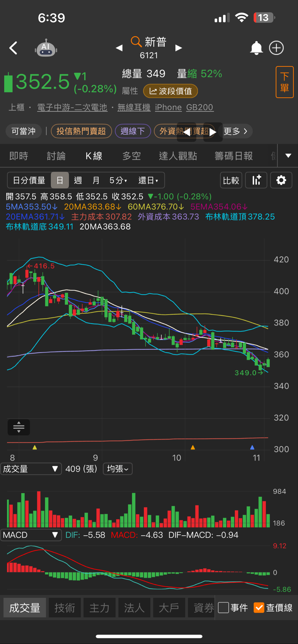Tap the back arrow icon
Screen dimensions: 298x644
pyautogui.click(x=13, y=48)
